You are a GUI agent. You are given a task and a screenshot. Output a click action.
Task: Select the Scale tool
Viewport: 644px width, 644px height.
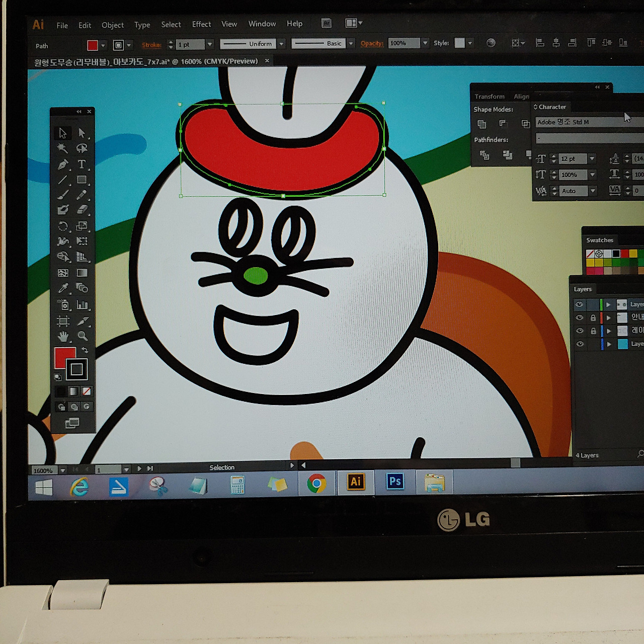82,226
